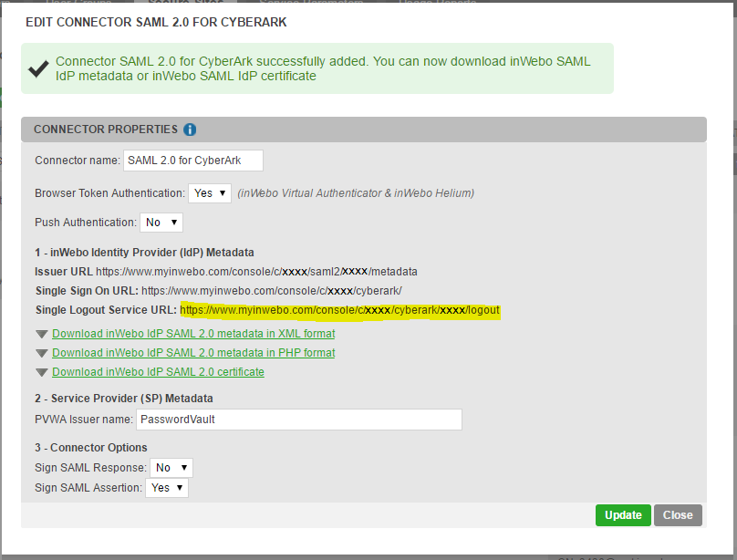Click the arrow icon beside XML metadata download
The width and height of the screenshot is (737, 560).
(42, 334)
